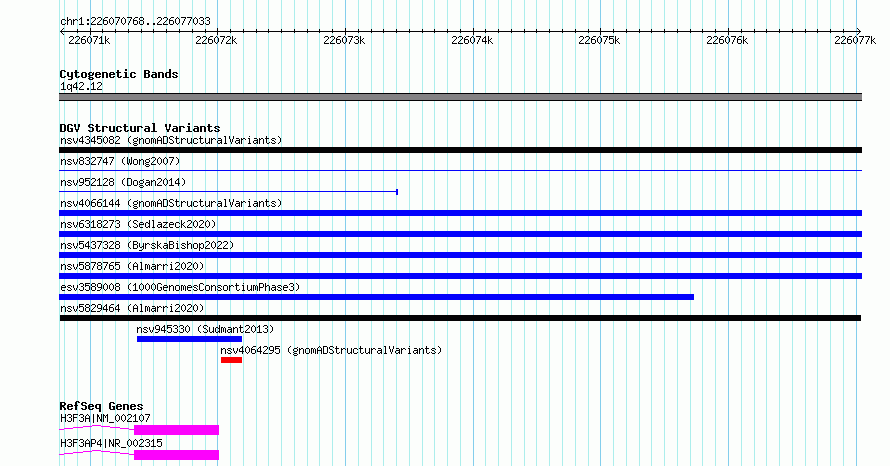Screen dimensions: 890x466
Task: Click the blue nsv5878765 variant bar
Action: click(460, 276)
